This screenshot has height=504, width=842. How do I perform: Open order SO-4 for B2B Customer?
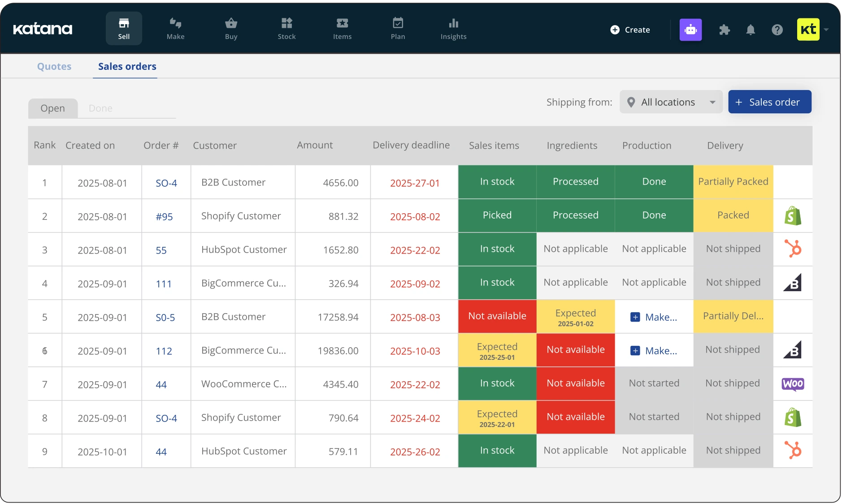166,182
